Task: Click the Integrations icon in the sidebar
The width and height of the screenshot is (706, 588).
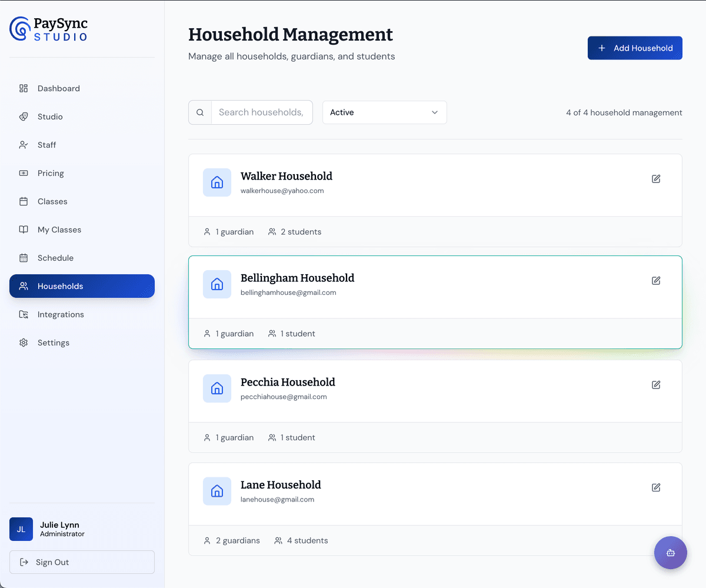Action: [24, 314]
